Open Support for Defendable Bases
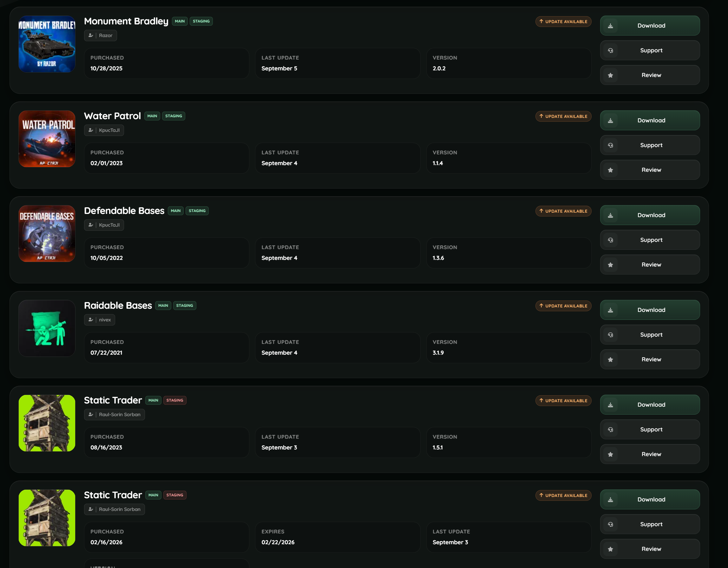Image resolution: width=728 pixels, height=568 pixels. [x=650, y=240]
